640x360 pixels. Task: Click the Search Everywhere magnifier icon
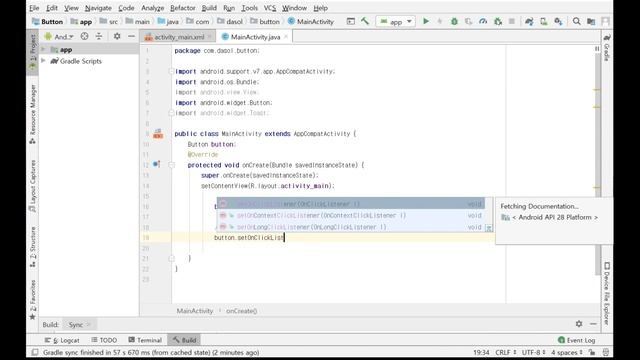[x=576, y=21]
